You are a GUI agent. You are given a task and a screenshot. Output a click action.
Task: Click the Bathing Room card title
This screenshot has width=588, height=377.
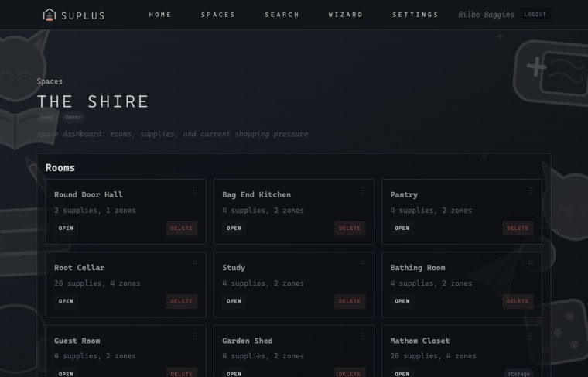pyautogui.click(x=417, y=268)
